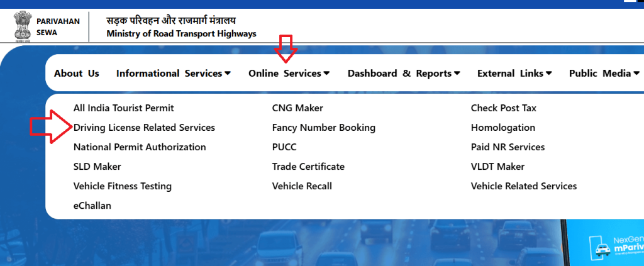
Task: Open the PUCC service link
Action: tap(284, 147)
